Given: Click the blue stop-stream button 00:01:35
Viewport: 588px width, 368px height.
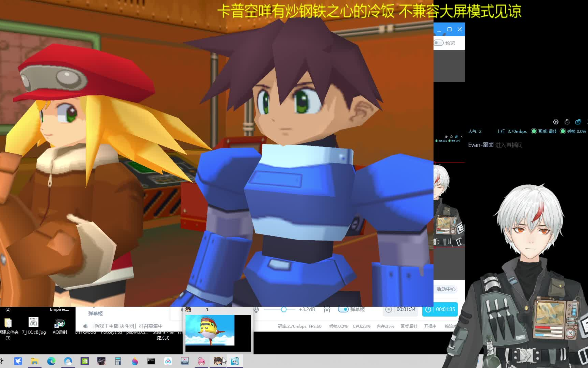Looking at the screenshot, I should (x=440, y=309).
